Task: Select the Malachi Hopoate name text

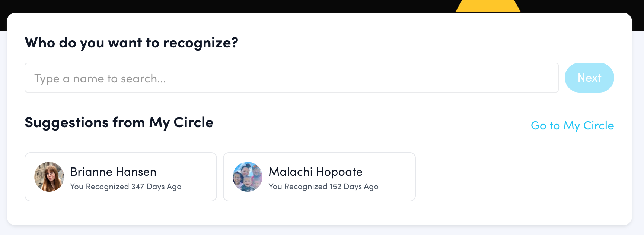Action: click(x=315, y=172)
